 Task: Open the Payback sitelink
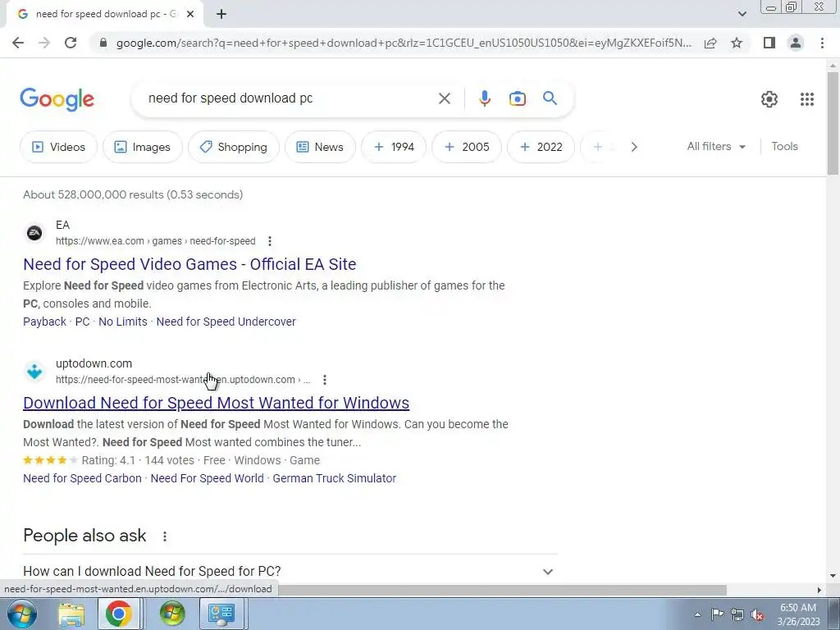[44, 322]
